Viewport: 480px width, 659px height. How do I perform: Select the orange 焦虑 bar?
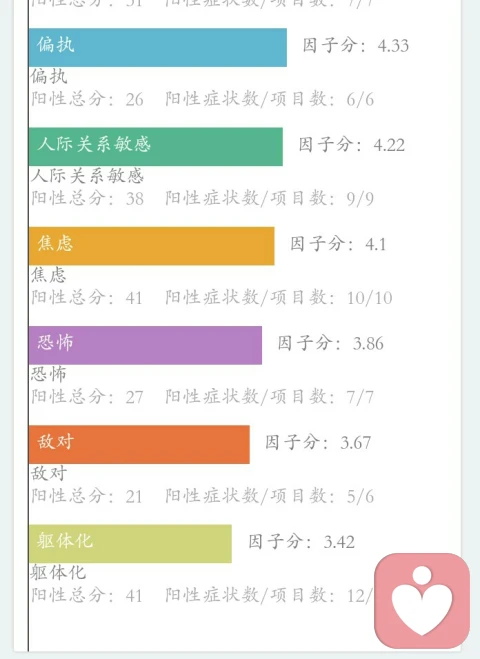152,246
